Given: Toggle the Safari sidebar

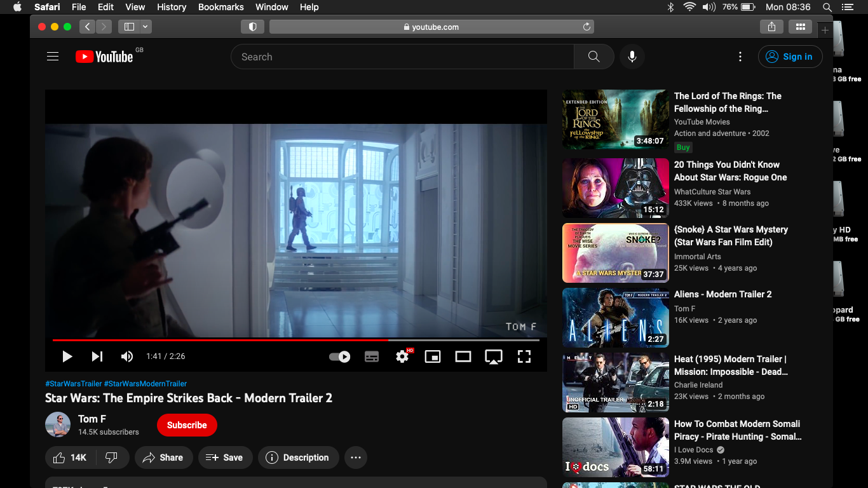Looking at the screenshot, I should tap(130, 27).
